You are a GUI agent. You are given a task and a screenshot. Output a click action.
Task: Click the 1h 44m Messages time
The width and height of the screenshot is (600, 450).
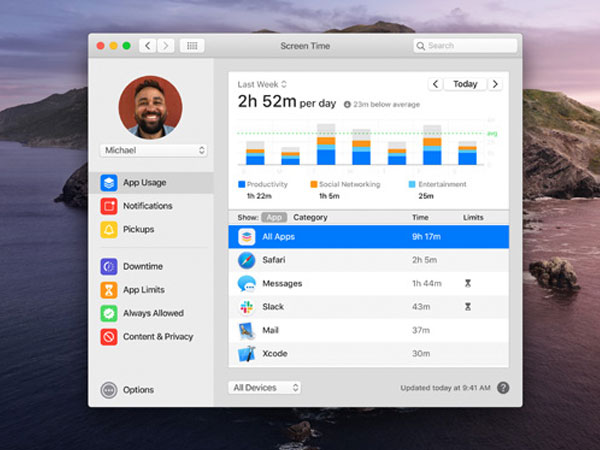tap(427, 284)
